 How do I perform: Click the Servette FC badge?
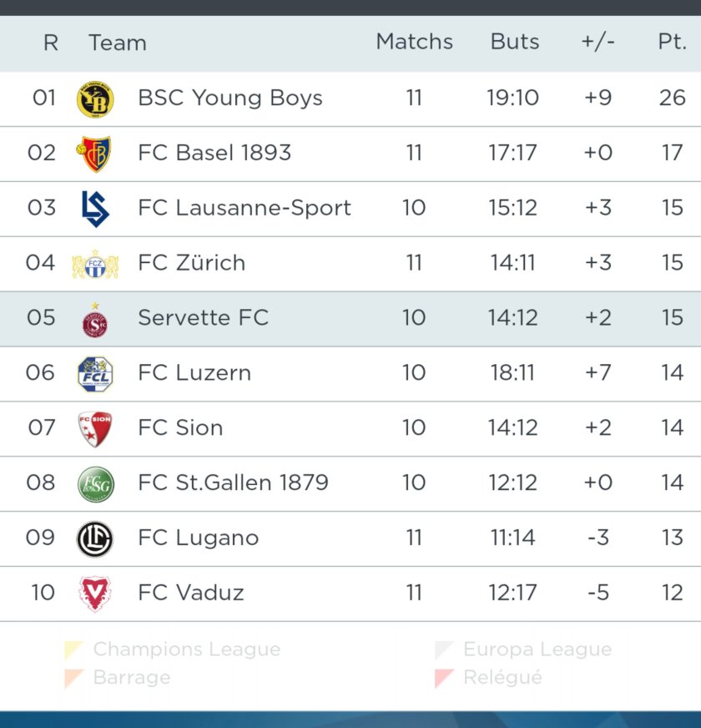click(x=95, y=320)
